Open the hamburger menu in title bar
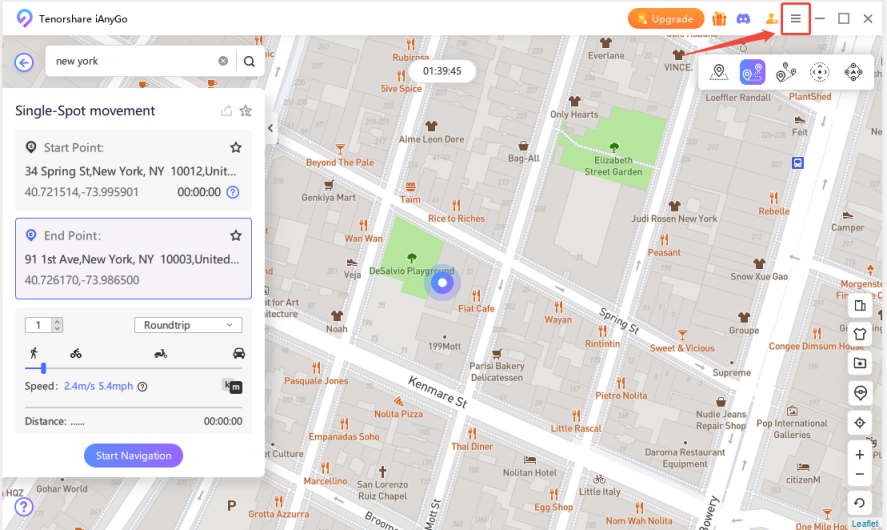This screenshot has height=530, width=887. pyautogui.click(x=795, y=19)
